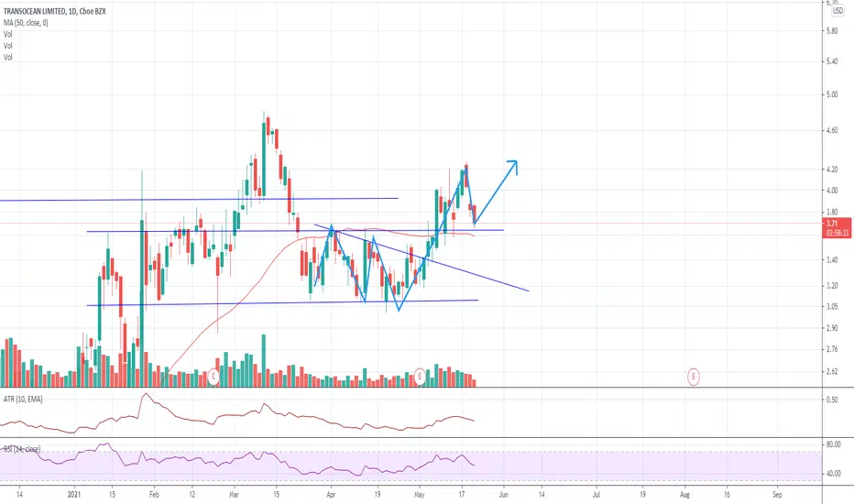Click the Apr label on time axis
The image size is (854, 504).
point(331,495)
